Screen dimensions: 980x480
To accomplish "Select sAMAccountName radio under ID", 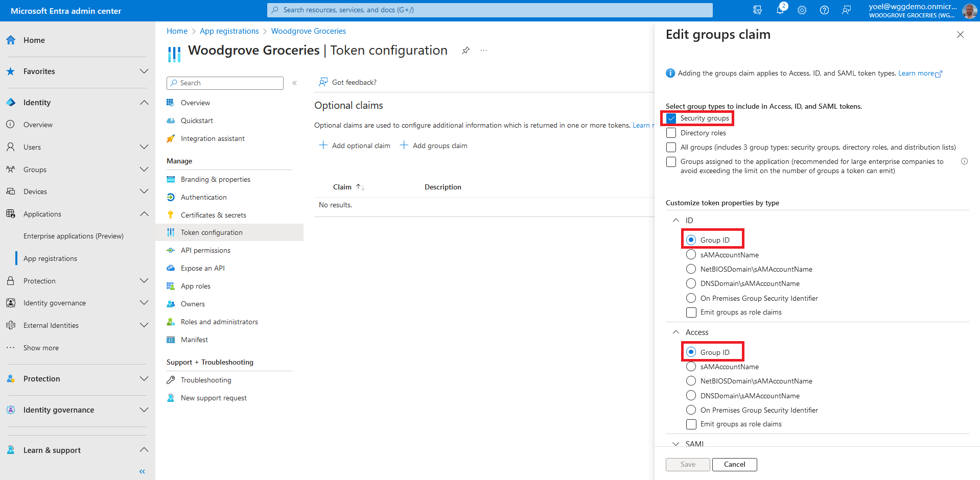I will (x=691, y=254).
